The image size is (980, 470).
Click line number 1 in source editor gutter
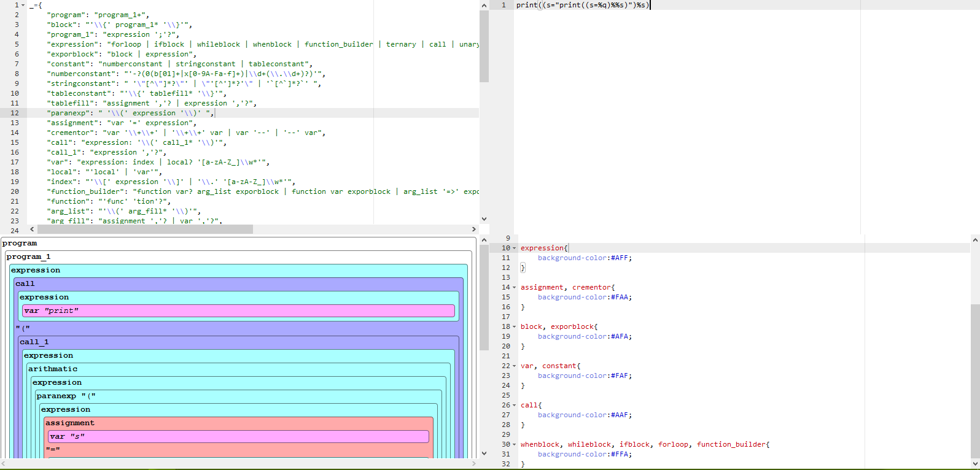pos(504,5)
